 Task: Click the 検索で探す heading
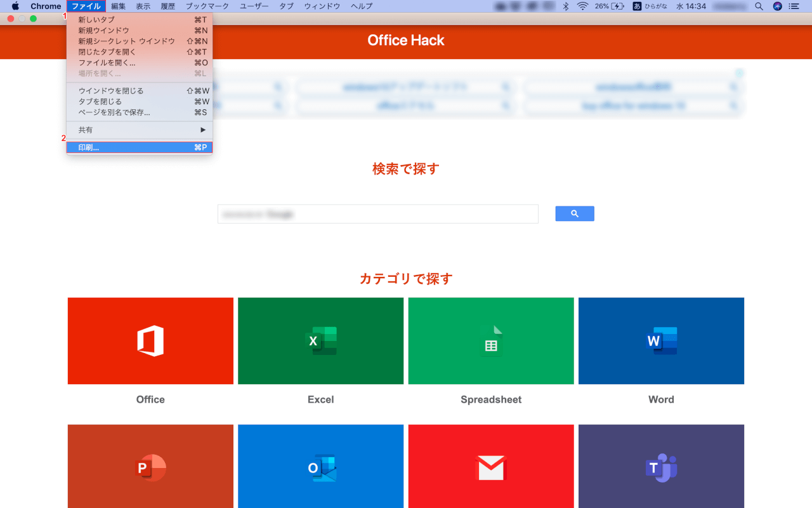(x=406, y=169)
